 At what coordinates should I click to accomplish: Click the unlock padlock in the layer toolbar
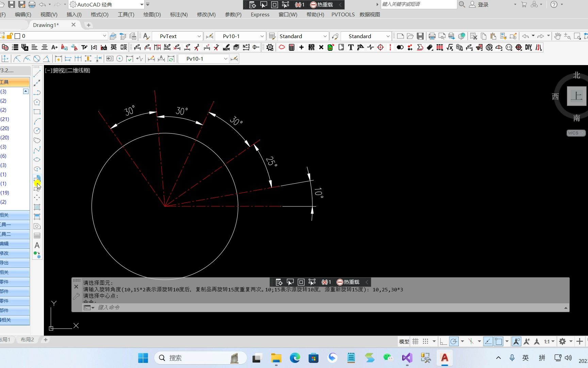tap(10, 36)
